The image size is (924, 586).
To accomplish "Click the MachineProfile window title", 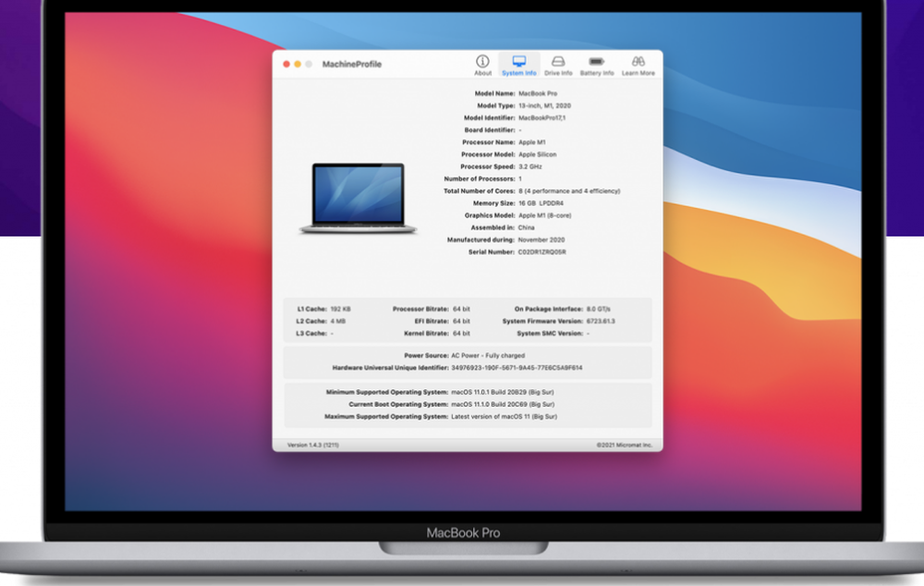I will click(352, 65).
